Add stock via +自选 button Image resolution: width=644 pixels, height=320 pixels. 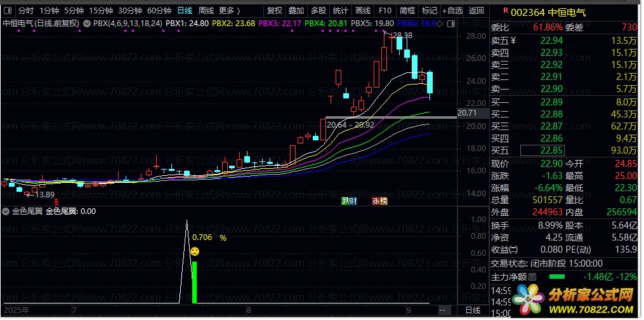click(452, 10)
